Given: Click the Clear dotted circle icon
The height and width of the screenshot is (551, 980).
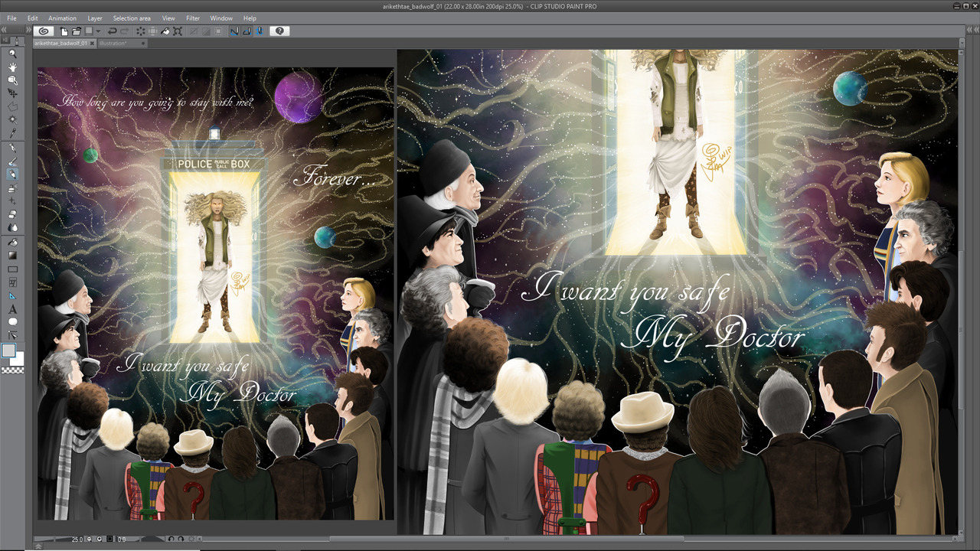Looking at the screenshot, I should pyautogui.click(x=141, y=31).
